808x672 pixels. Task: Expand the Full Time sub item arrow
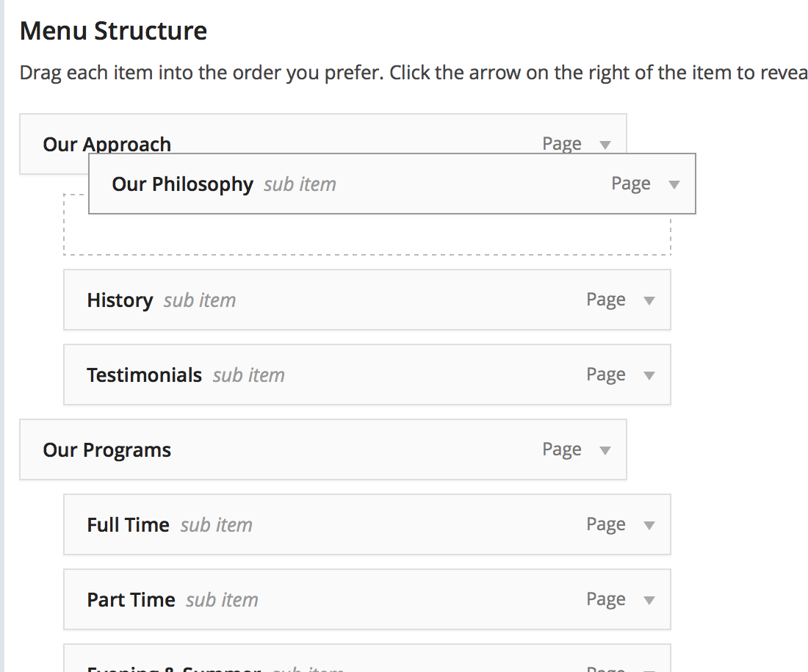point(649,525)
